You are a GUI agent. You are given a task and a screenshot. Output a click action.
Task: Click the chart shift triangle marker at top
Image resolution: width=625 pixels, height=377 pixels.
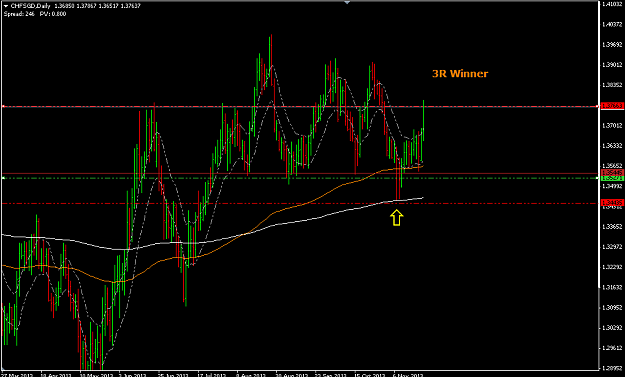[x=347, y=2]
